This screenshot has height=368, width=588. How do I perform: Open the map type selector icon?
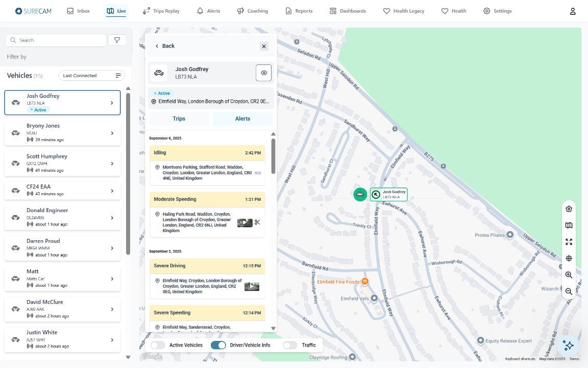click(x=569, y=225)
